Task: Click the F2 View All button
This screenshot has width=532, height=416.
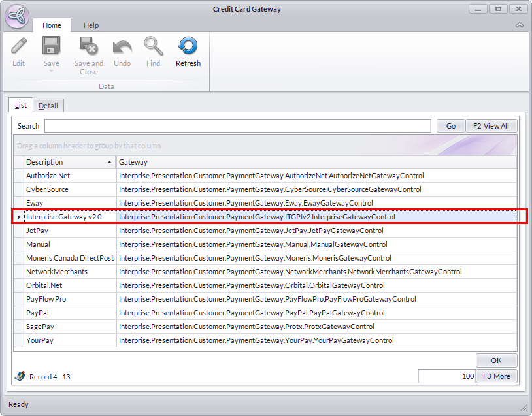Action: click(491, 126)
